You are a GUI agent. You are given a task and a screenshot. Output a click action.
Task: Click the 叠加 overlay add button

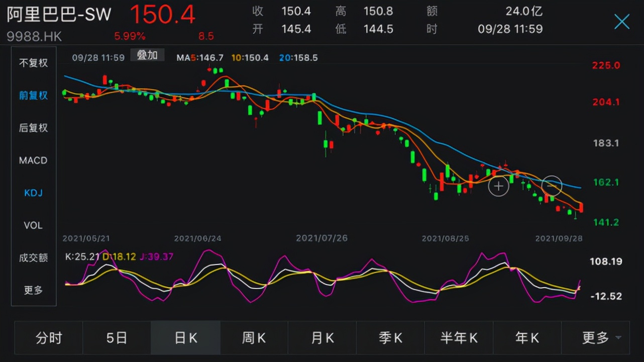148,55
